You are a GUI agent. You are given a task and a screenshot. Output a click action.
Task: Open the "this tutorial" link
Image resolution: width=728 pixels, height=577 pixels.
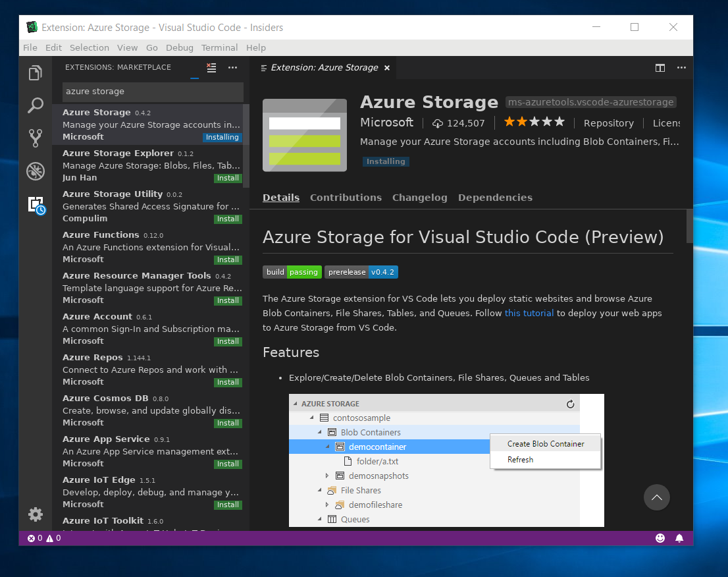(529, 313)
